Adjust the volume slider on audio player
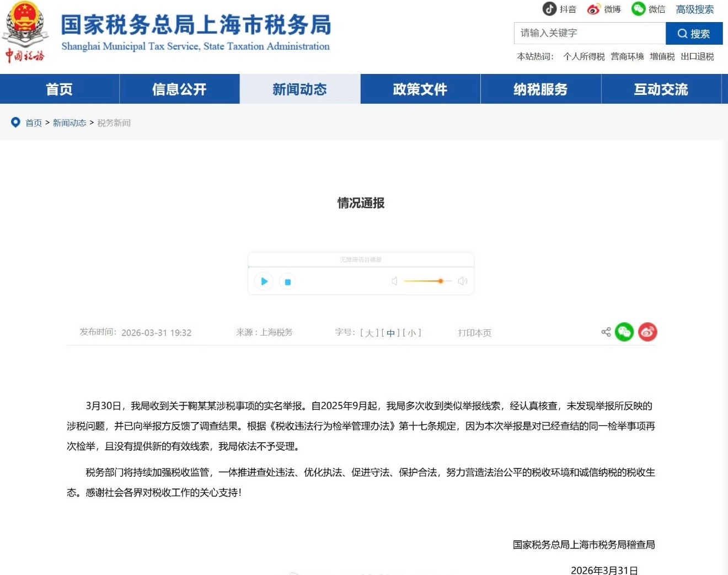Image resolution: width=728 pixels, height=575 pixels. point(440,281)
